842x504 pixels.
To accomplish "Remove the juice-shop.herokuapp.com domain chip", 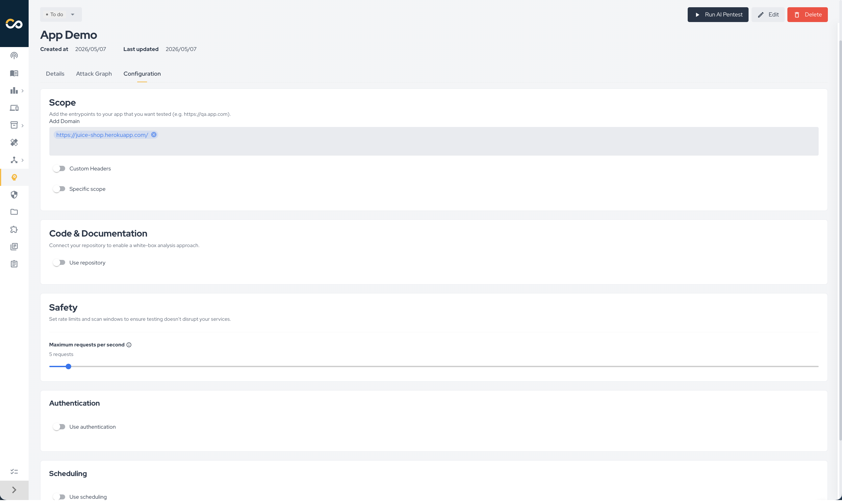I will (x=154, y=135).
